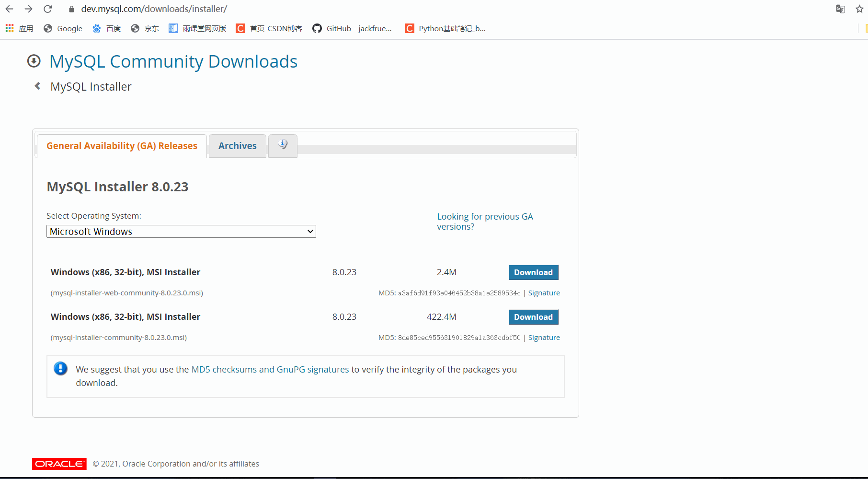Screen dimensions: 868x479
Task: Click the MySQL Community Downloads heading link
Action: (173, 61)
